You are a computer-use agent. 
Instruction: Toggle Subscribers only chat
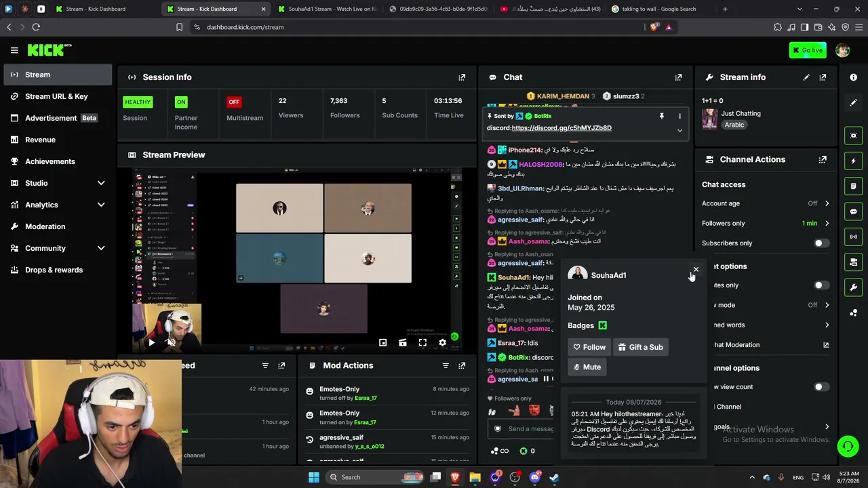tap(821, 243)
